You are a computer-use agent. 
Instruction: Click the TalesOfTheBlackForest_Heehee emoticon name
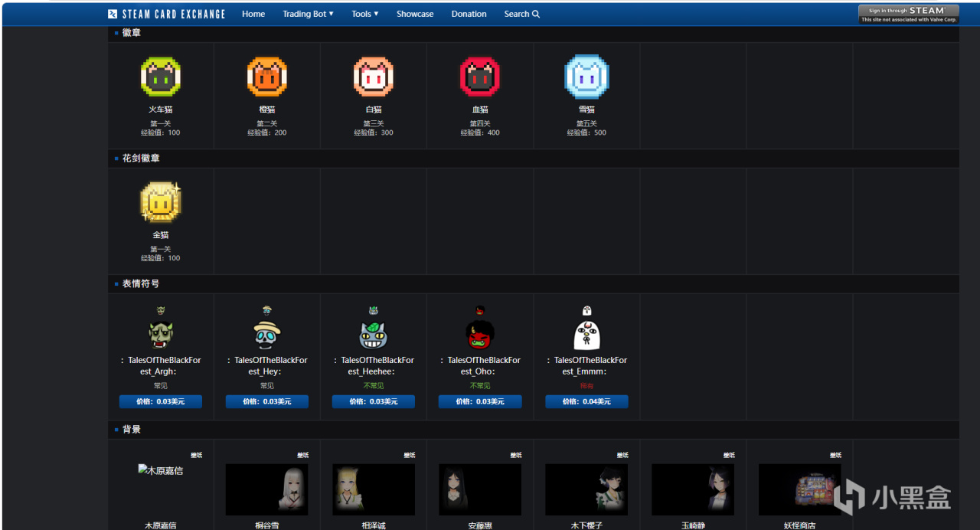coord(373,365)
